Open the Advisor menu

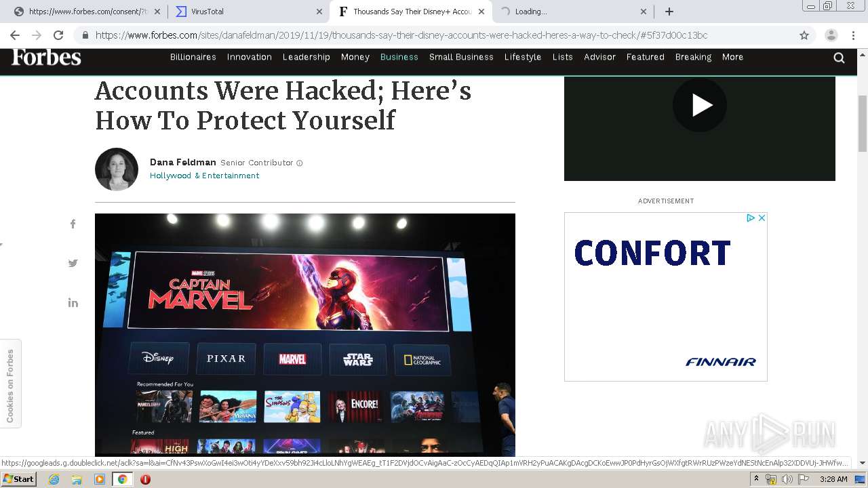(600, 57)
